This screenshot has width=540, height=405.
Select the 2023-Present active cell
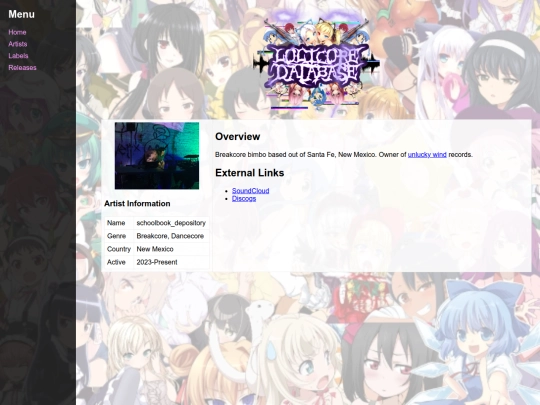[171, 262]
